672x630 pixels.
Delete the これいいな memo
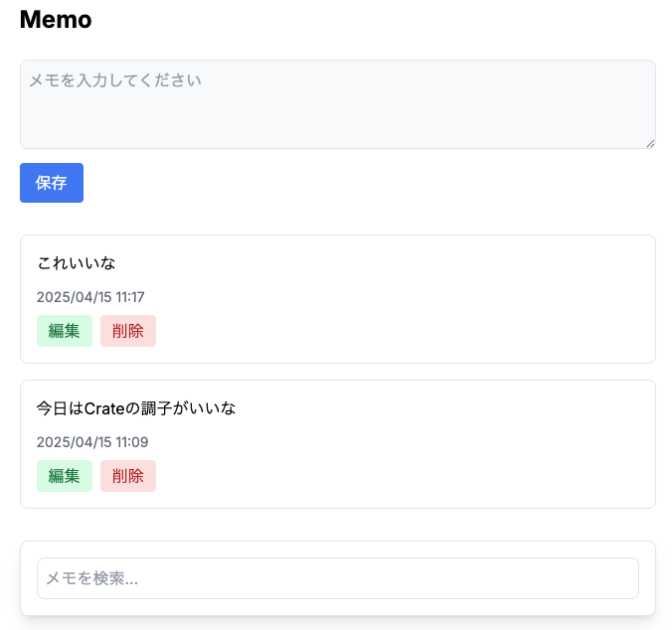pyautogui.click(x=128, y=331)
